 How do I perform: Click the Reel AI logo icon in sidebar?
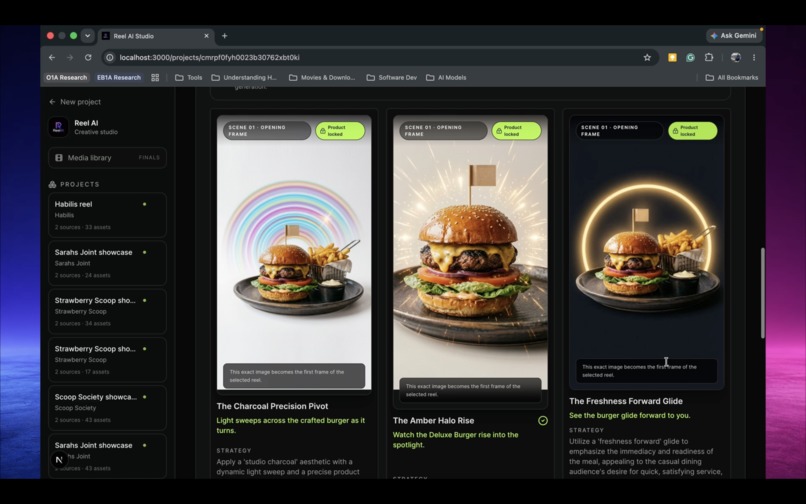58,127
